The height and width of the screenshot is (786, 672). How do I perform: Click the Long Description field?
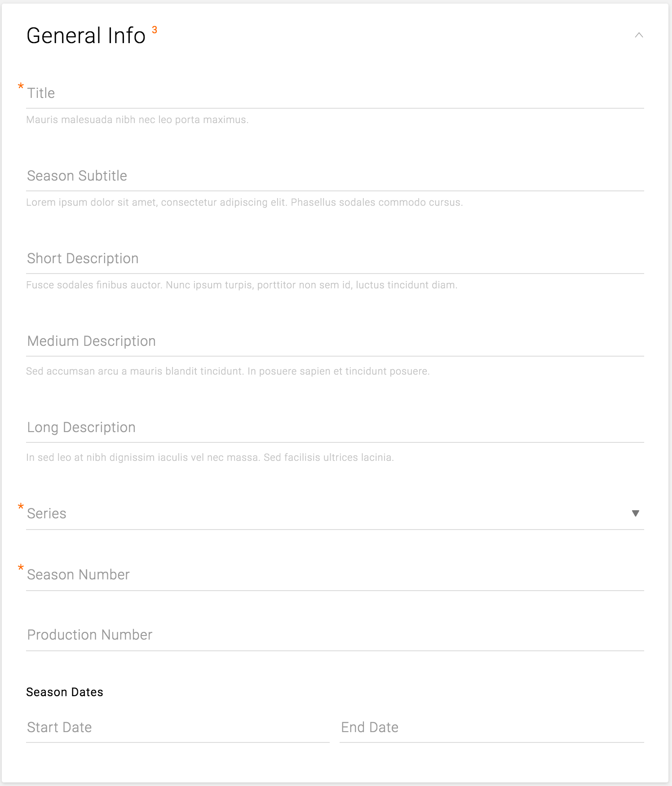pyautogui.click(x=335, y=428)
